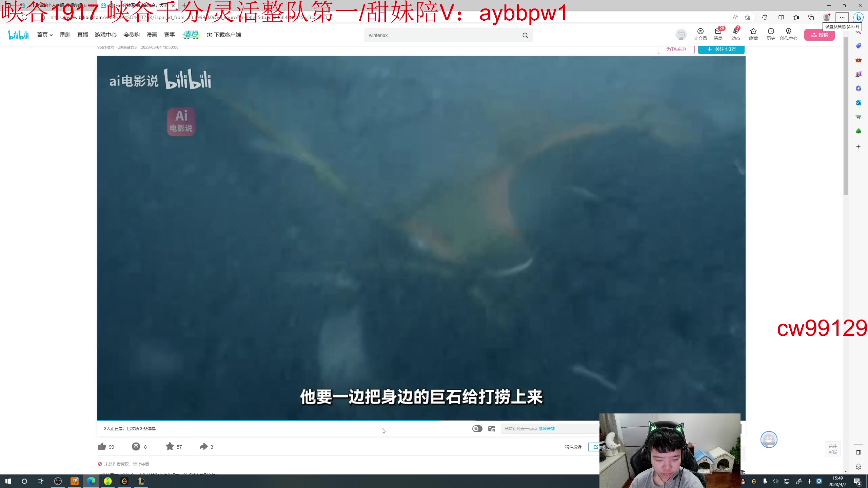Toss a coin to the video
This screenshot has height=488, width=868.
(136, 447)
